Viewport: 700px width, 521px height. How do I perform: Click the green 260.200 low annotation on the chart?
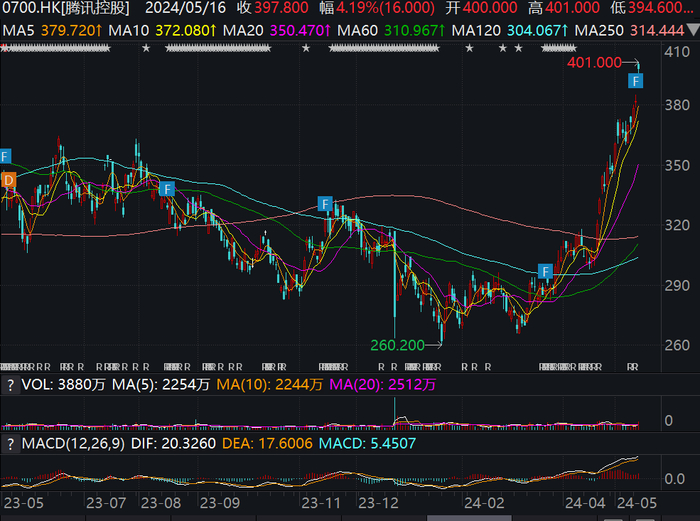coord(397,345)
